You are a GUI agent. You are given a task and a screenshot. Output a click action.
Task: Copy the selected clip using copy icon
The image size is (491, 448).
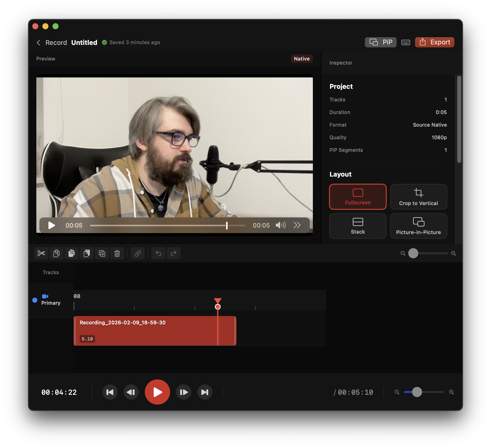point(57,253)
